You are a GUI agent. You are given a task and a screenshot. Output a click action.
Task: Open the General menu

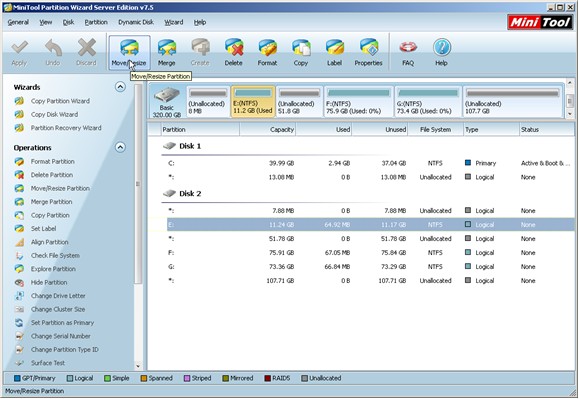coord(18,22)
